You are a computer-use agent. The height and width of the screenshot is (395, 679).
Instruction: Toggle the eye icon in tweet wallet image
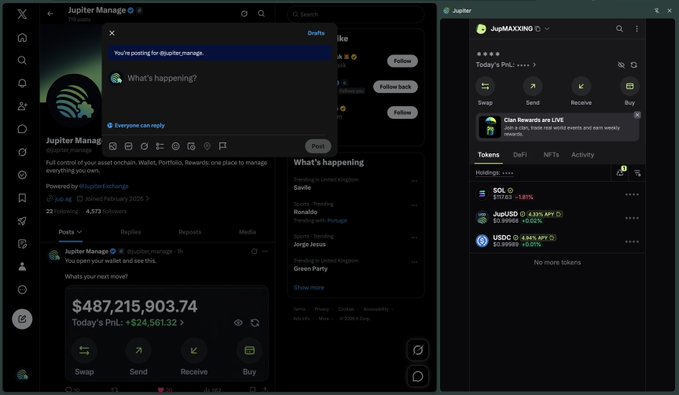[238, 323]
